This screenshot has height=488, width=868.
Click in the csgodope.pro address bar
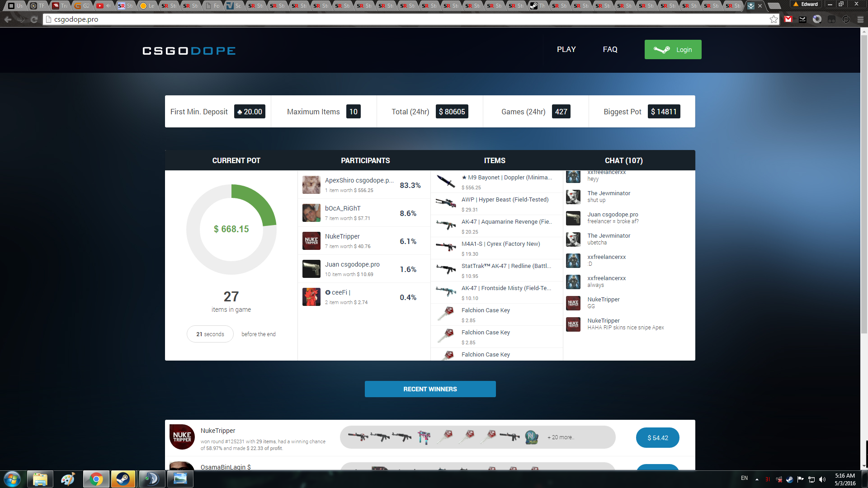tap(407, 19)
